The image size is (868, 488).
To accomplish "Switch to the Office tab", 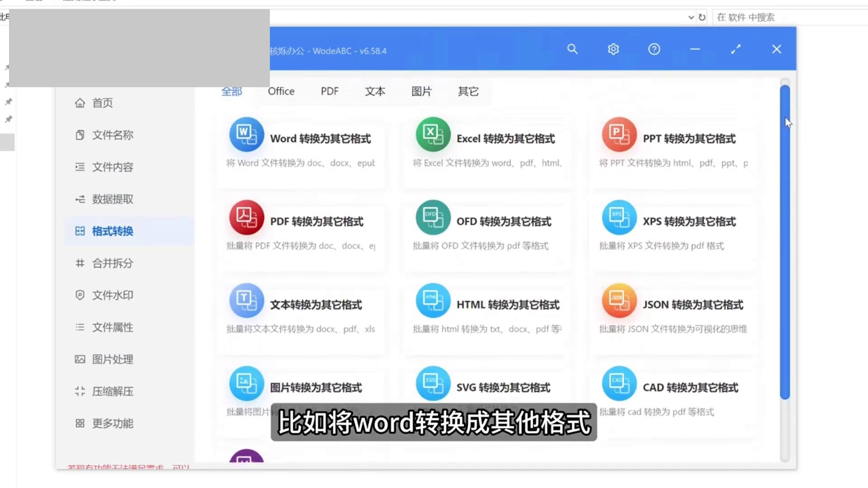I will (281, 91).
